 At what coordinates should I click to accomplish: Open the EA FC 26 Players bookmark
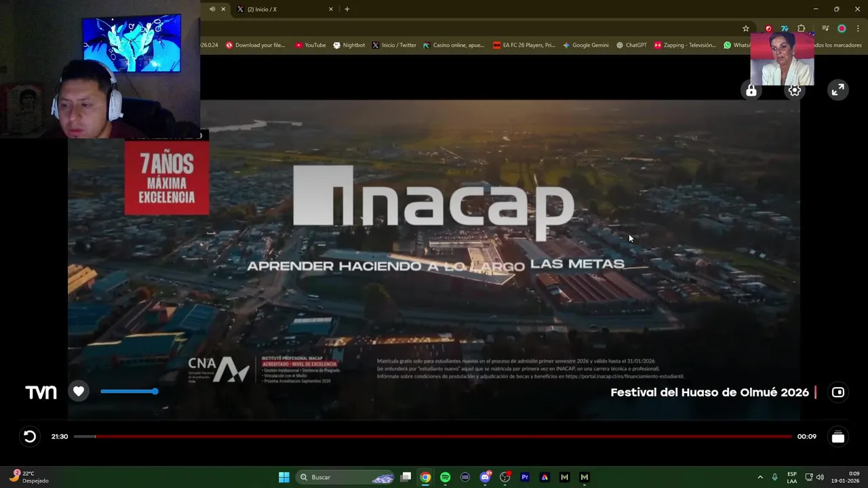pyautogui.click(x=524, y=45)
